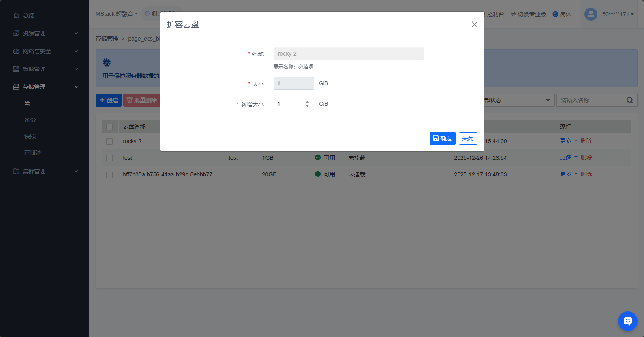
Task: Expand the account menu 150*****171
Action: [x=616, y=14]
